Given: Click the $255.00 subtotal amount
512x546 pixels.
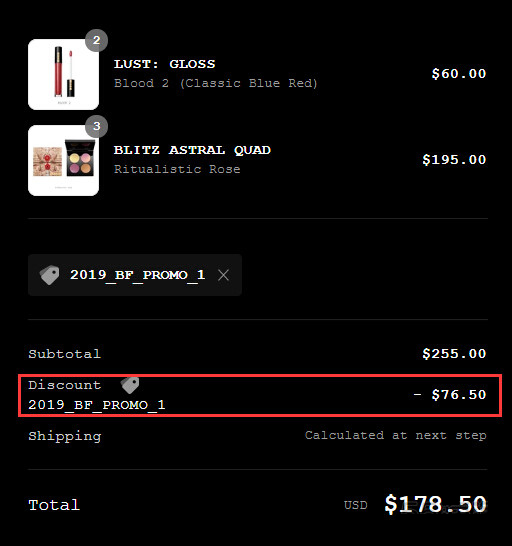Looking at the screenshot, I should click(x=454, y=354).
